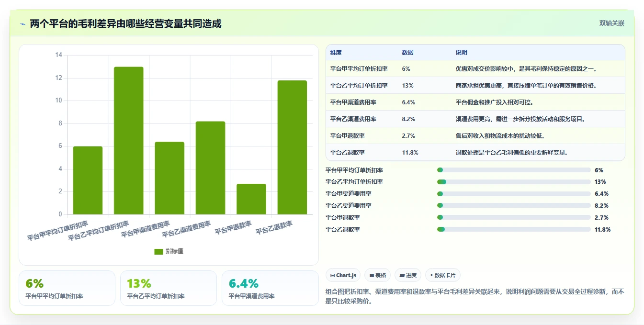Viewport: 644px width, 325px height.
Task: Click the 说明 column header
Action: (x=462, y=53)
